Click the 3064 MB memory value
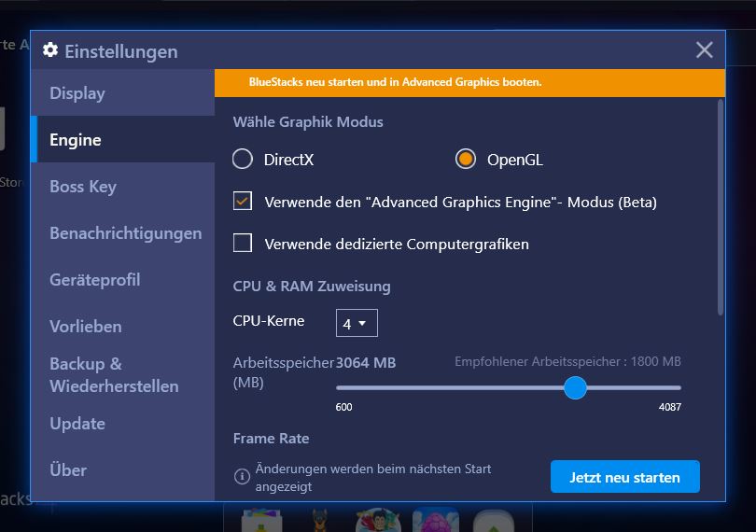 (x=366, y=362)
